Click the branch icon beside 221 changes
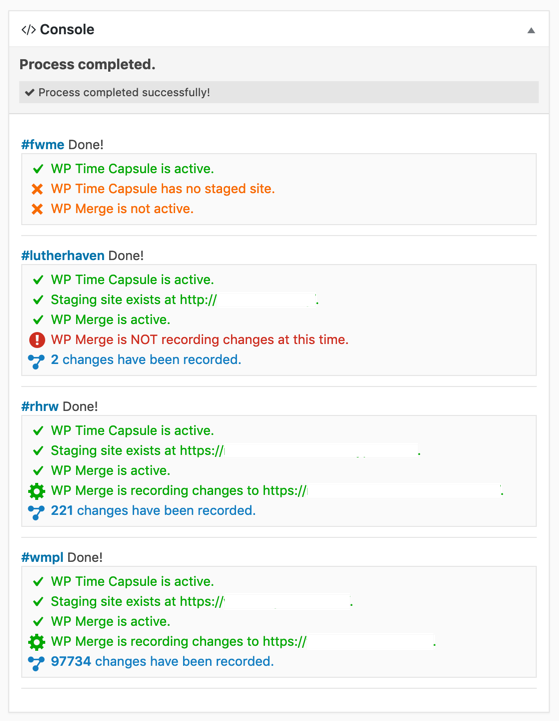Screen dimensions: 559x721 coord(36,512)
